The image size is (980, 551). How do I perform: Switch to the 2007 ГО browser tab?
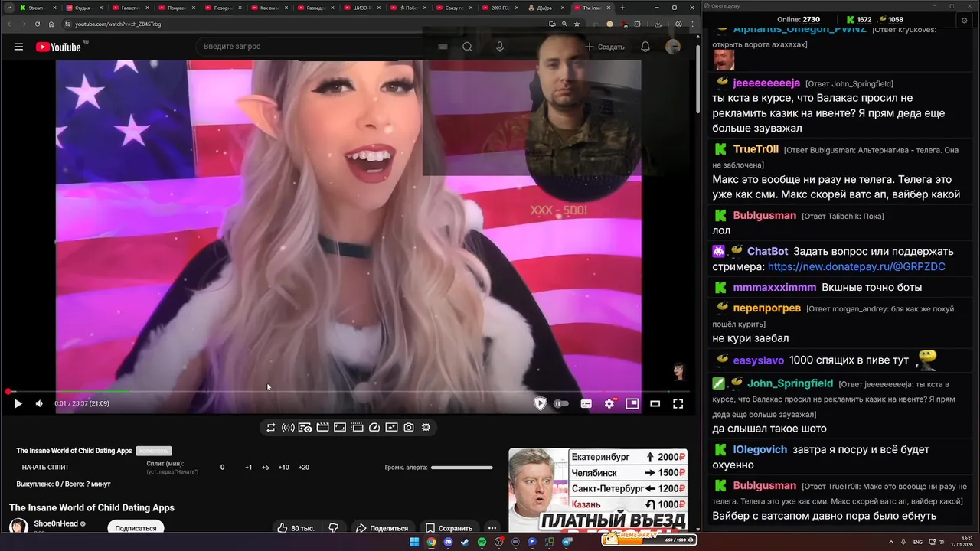[x=500, y=8]
